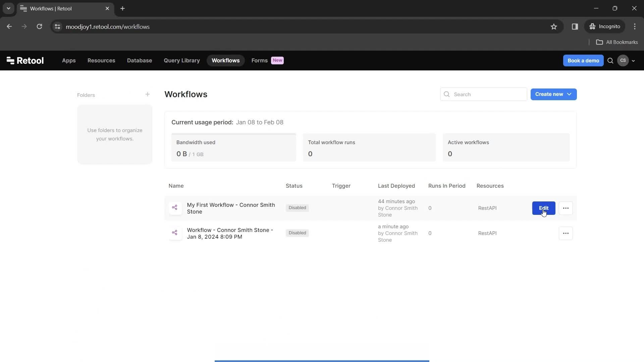Open the global search magnifier icon
This screenshot has height=362, width=644.
pyautogui.click(x=610, y=61)
